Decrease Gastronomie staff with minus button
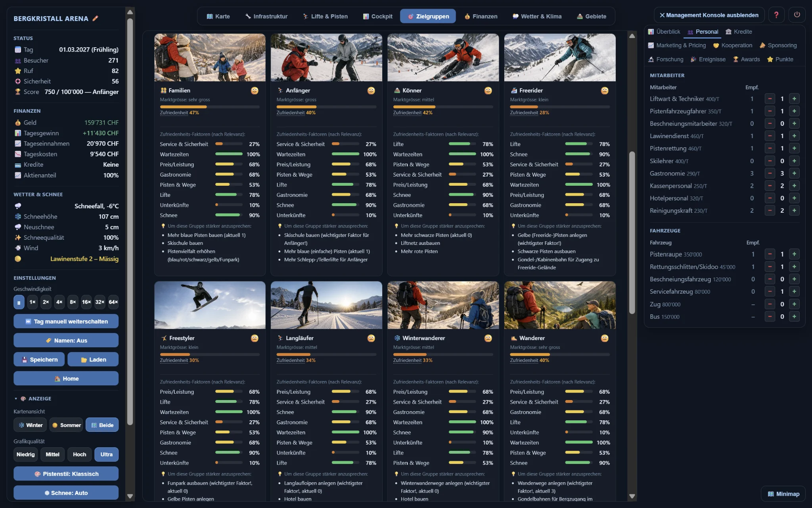This screenshot has height=508, width=812. 770,173
